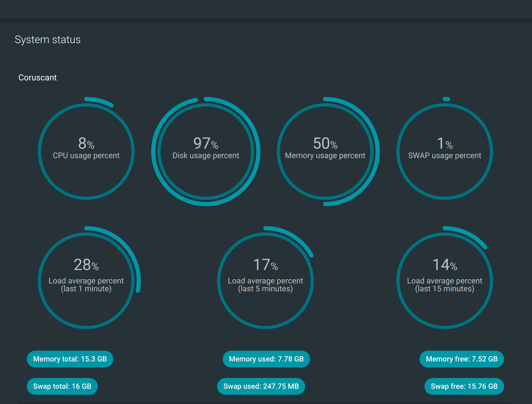The width and height of the screenshot is (532, 404).
Task: Click the 50% memory usage value
Action: coord(325,143)
